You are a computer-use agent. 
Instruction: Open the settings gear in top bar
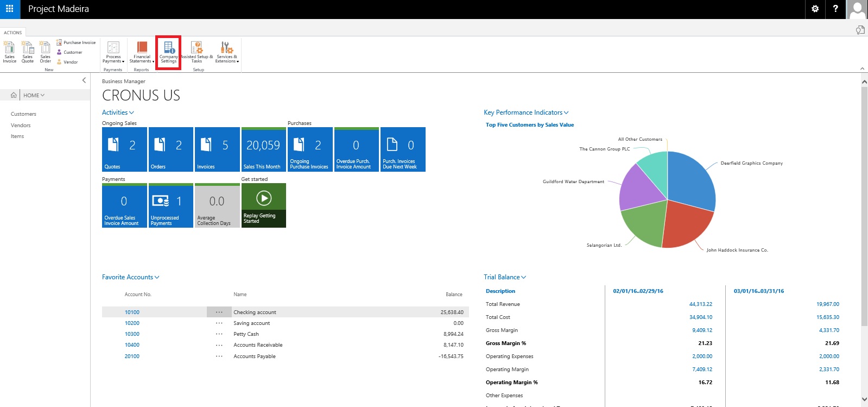(815, 9)
